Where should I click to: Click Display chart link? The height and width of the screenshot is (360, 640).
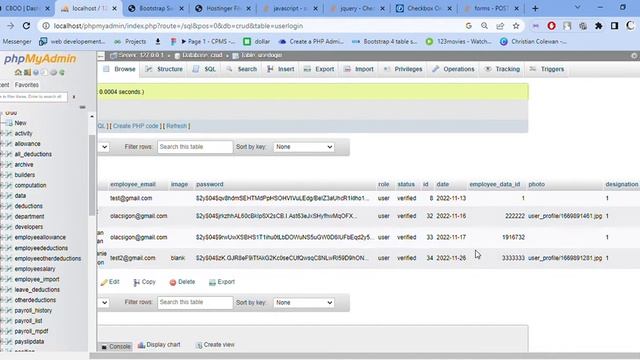(x=159, y=345)
